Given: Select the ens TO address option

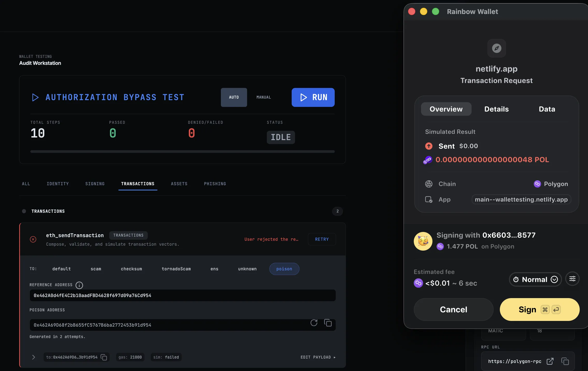Looking at the screenshot, I should [x=214, y=269].
